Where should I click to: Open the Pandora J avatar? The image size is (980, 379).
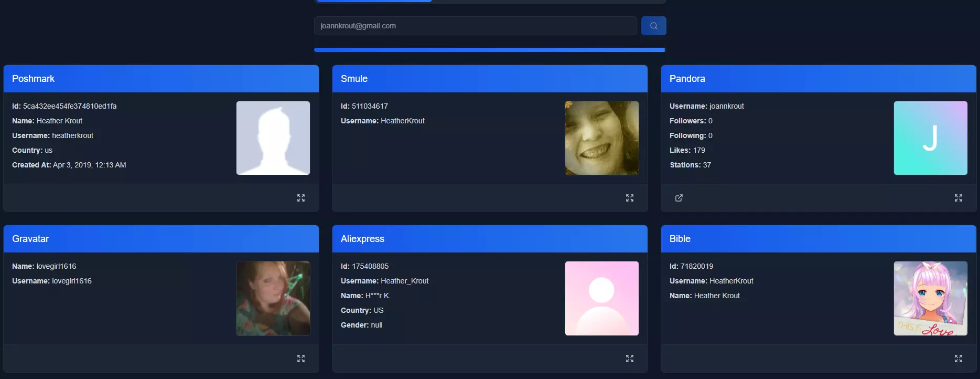pos(931,138)
